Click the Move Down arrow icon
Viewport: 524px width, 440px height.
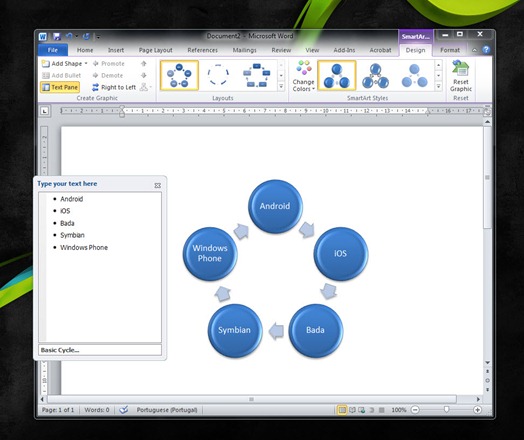coord(144,76)
